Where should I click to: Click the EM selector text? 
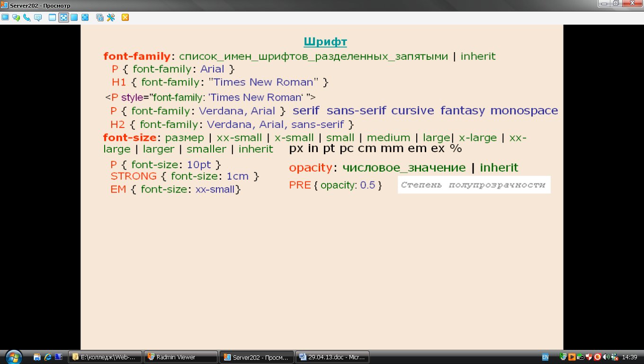pos(118,190)
